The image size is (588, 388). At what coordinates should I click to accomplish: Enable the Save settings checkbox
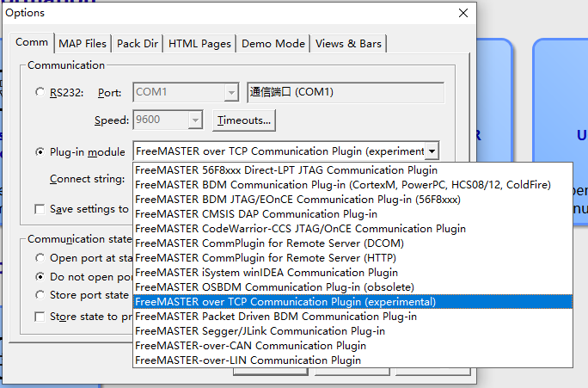point(40,209)
